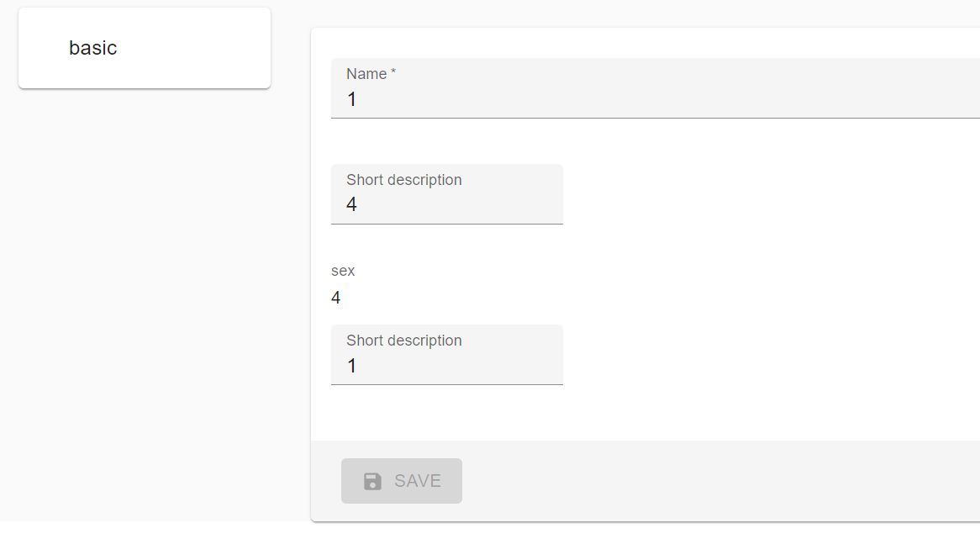Click the value '1' in Name field
This screenshot has height=560, width=980.
tap(351, 99)
